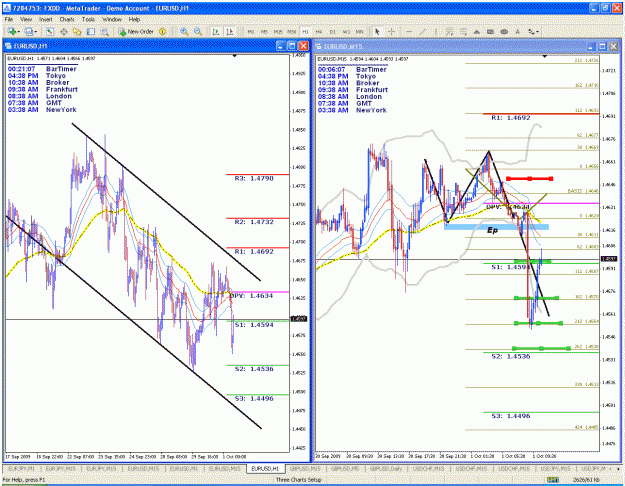This screenshot has width=625, height=486.
Task: Show the Market Watch window icon
Action: [50, 31]
